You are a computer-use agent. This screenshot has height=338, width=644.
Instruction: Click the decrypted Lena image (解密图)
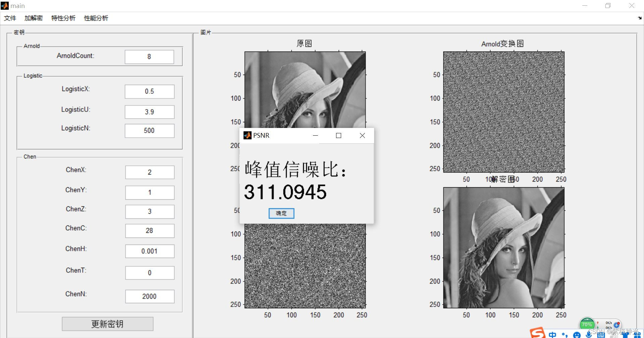coord(504,248)
